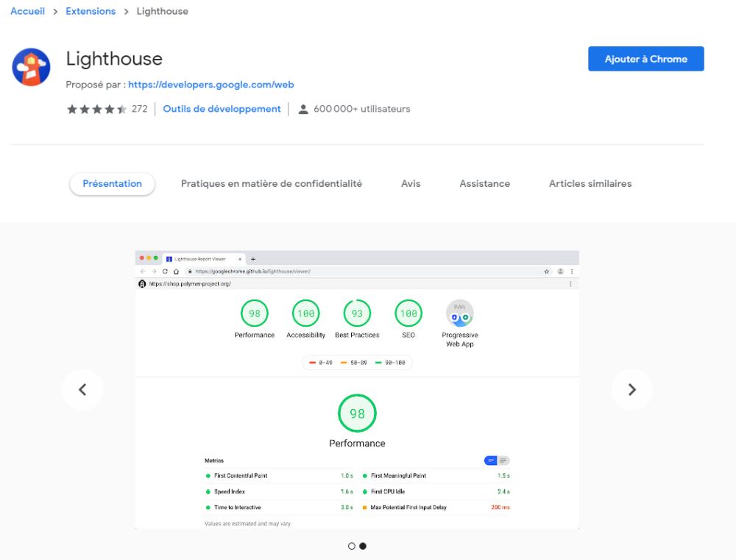
Task: Click the large Performance 98 gauge
Action: pos(357,413)
